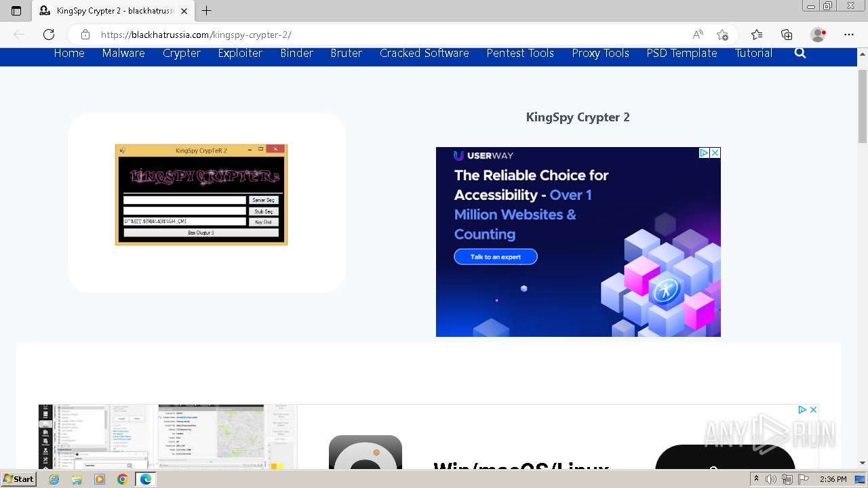Open the Exploiter menu item
This screenshot has width=868, height=488.
[240, 53]
